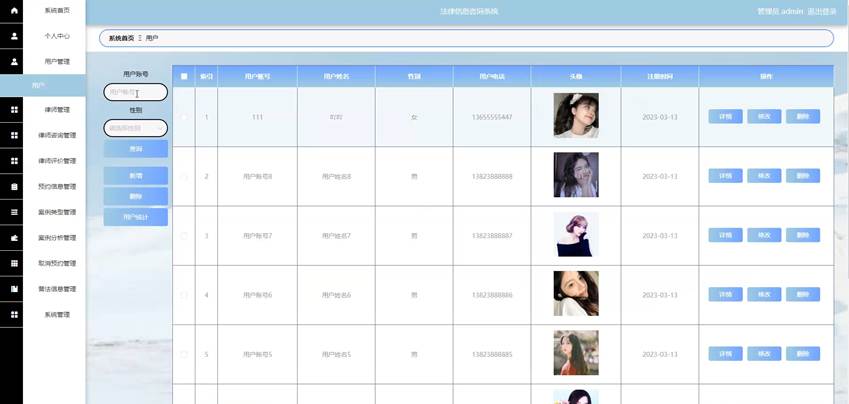
Task: Check the row 2 checkbox (用户账号8)
Action: pyautogui.click(x=184, y=177)
